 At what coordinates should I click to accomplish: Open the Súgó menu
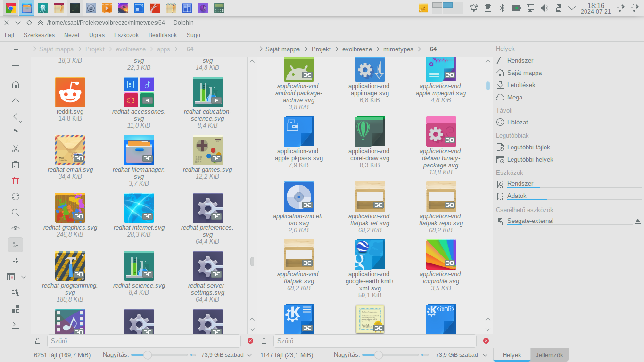pos(193,35)
